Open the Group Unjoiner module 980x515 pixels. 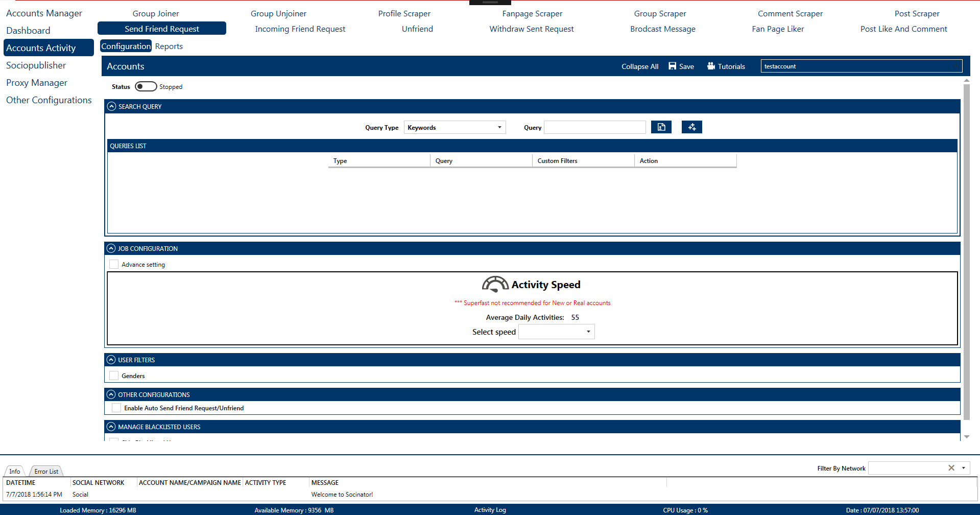278,13
